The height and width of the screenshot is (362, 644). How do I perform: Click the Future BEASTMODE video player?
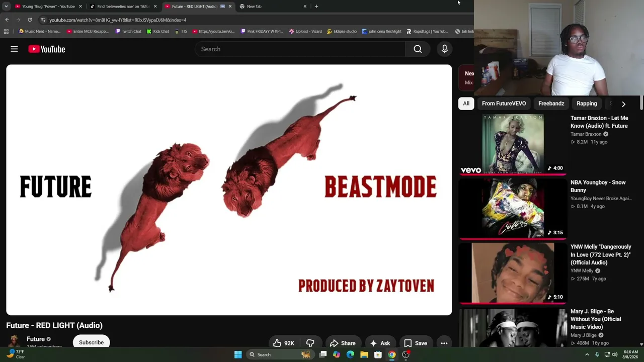coord(229,190)
